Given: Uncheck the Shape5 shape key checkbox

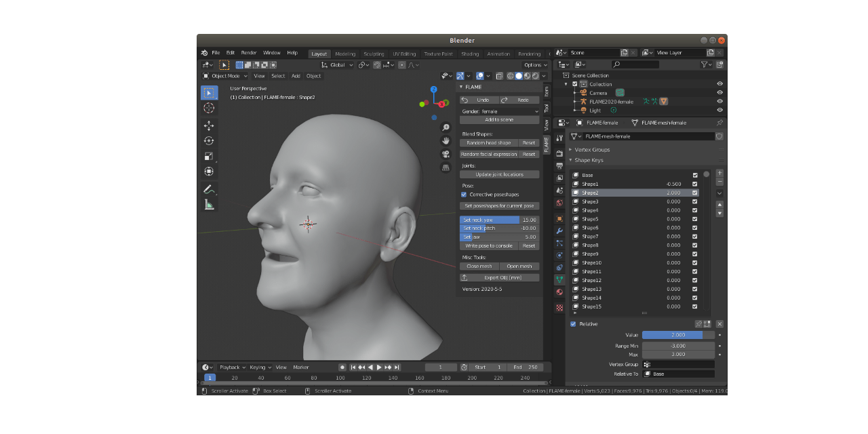Looking at the screenshot, I should [x=694, y=218].
